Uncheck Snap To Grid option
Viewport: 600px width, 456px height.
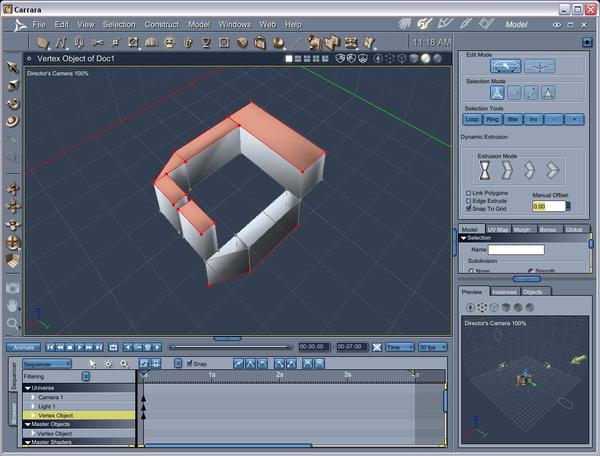470,207
